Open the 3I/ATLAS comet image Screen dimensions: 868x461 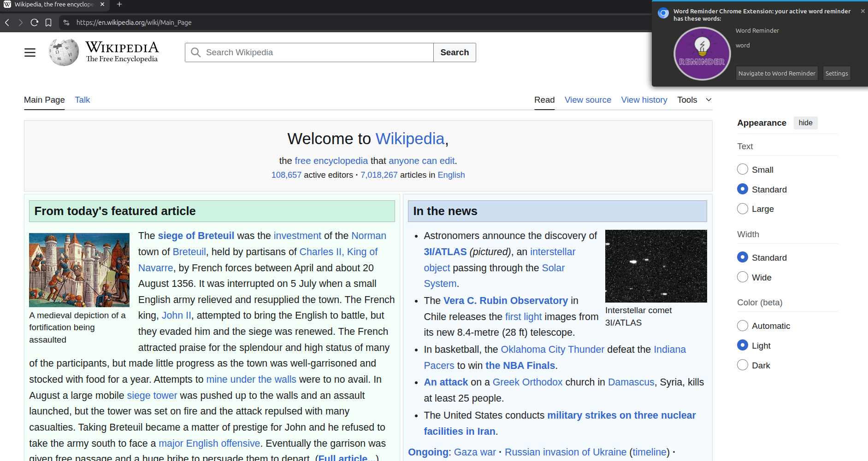coord(656,266)
